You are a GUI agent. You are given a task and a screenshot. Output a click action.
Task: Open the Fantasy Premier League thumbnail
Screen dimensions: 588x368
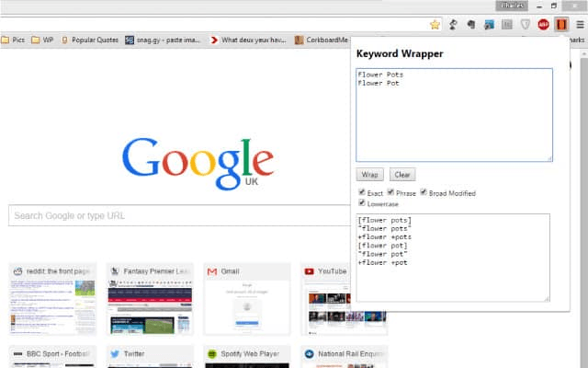pyautogui.click(x=150, y=299)
